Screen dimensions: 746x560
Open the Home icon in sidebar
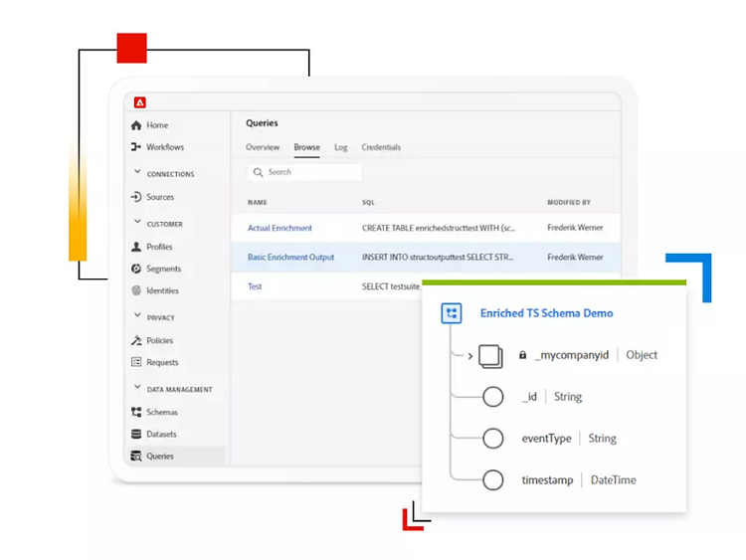(x=136, y=125)
